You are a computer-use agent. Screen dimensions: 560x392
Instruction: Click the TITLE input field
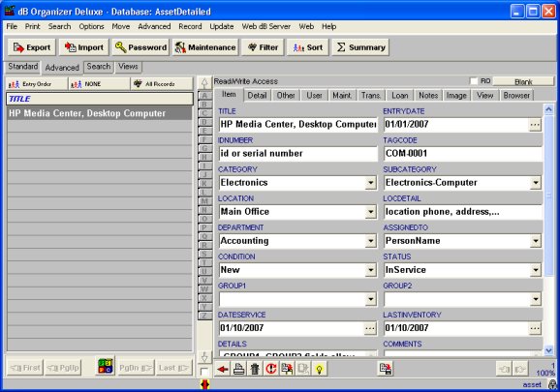297,125
